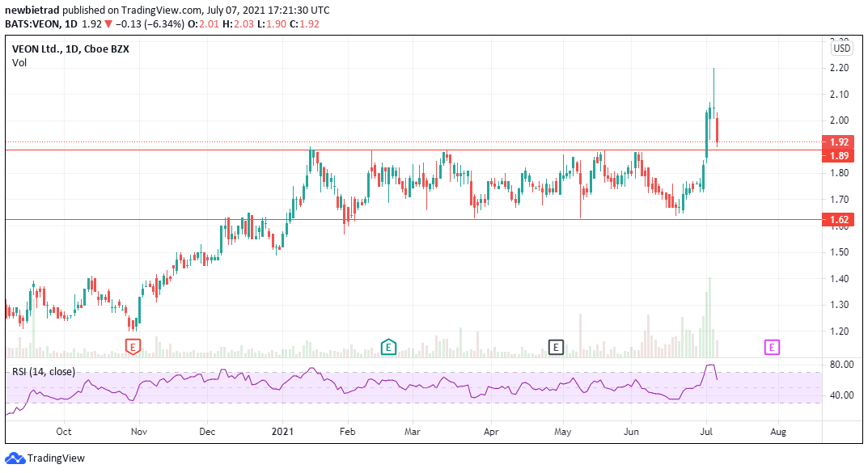This screenshot has width=868, height=473.
Task: Click the 1.92 current price label
Action: (x=839, y=141)
